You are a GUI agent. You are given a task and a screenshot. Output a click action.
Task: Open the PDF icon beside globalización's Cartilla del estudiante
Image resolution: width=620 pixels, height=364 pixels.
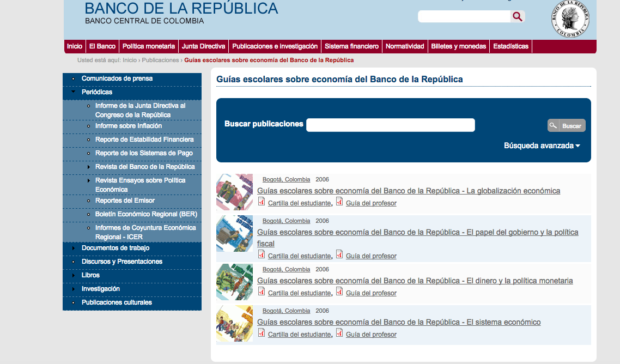tap(261, 201)
